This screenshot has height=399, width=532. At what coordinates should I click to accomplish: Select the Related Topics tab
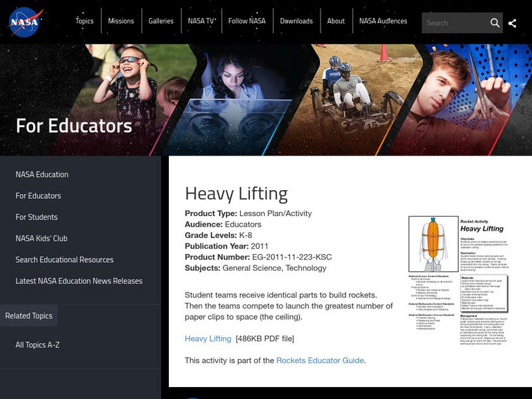click(x=29, y=315)
